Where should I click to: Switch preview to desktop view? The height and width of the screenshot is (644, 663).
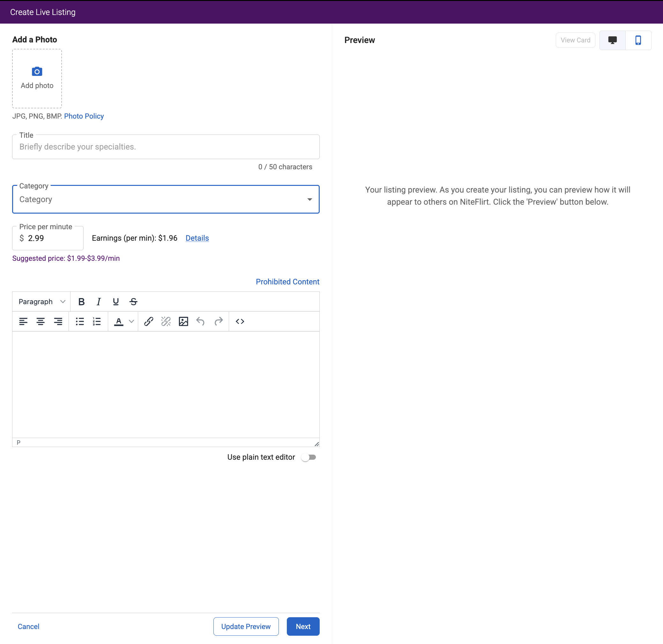pos(613,40)
